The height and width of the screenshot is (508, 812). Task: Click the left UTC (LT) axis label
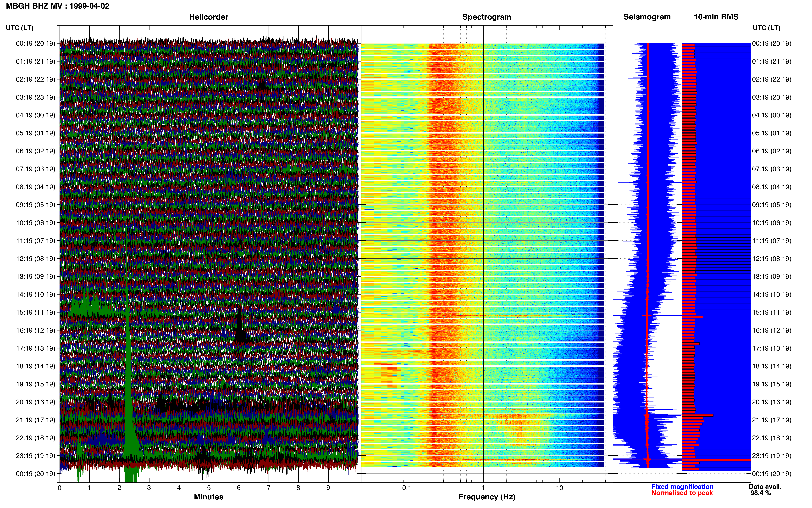pos(20,28)
